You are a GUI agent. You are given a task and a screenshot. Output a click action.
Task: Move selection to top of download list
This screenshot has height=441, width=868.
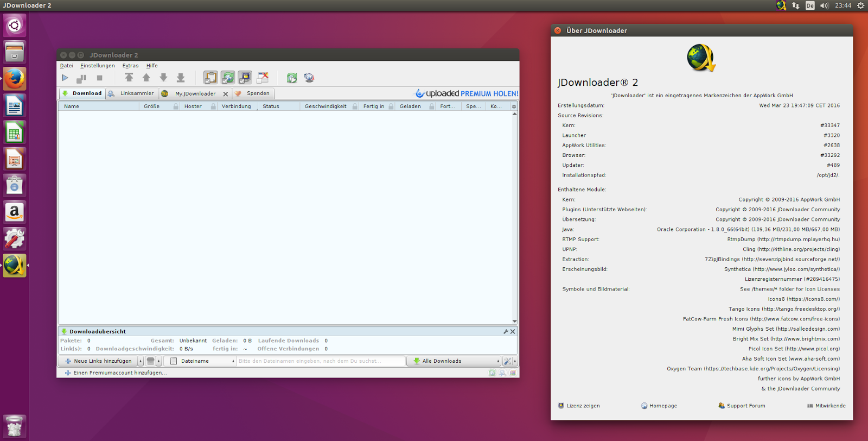point(129,78)
